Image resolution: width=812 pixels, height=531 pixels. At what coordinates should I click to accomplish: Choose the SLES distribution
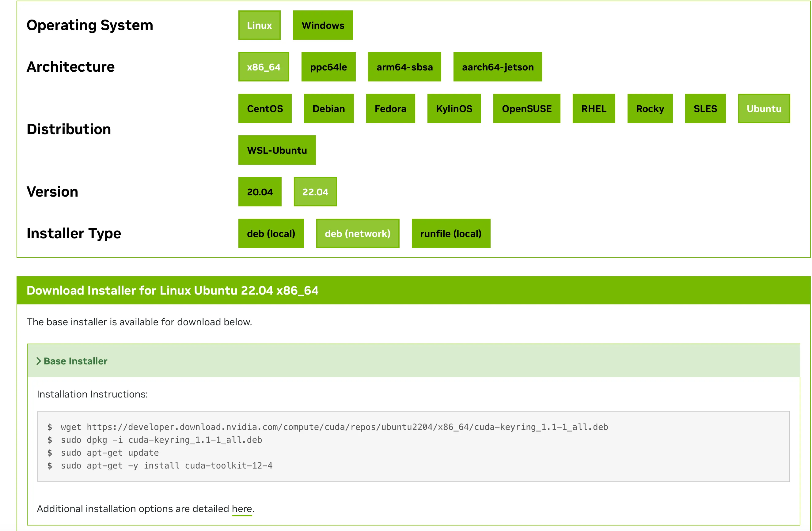click(x=705, y=108)
